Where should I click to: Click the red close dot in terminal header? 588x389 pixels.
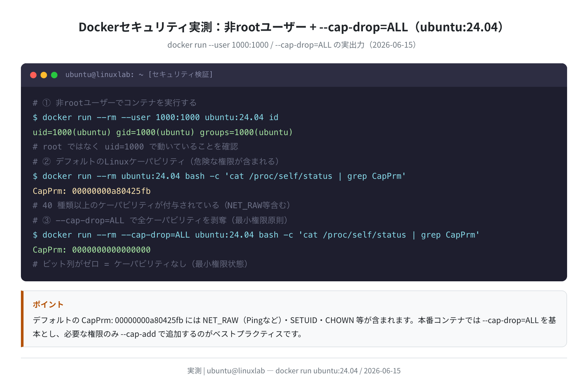[x=33, y=75]
